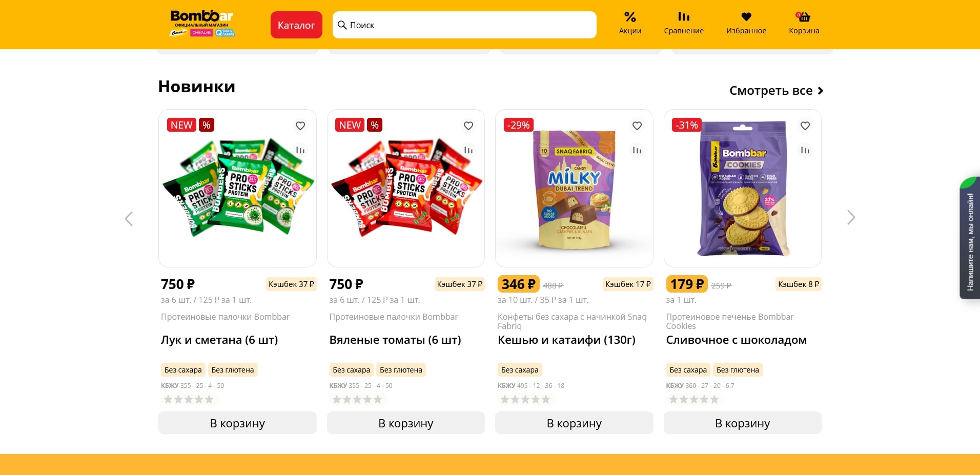Screen dimensions: 980x475
Task: Open the Корзина basket icon
Action: point(804,17)
